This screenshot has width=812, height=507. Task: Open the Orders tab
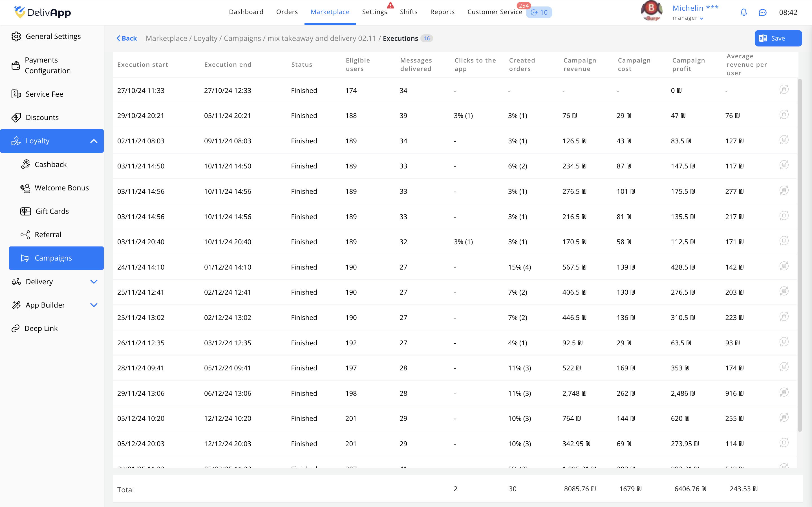click(287, 12)
